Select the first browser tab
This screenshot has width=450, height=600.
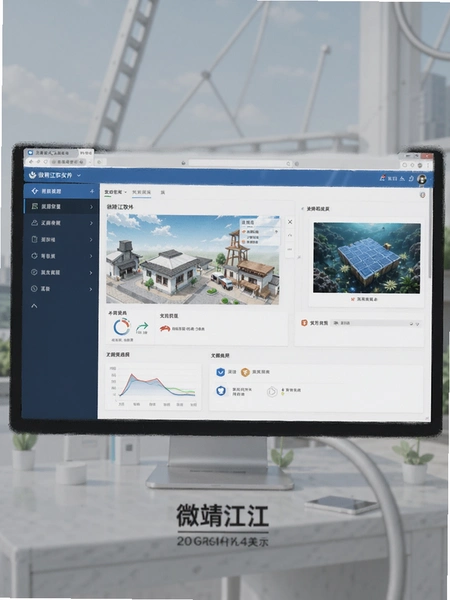click(52, 153)
